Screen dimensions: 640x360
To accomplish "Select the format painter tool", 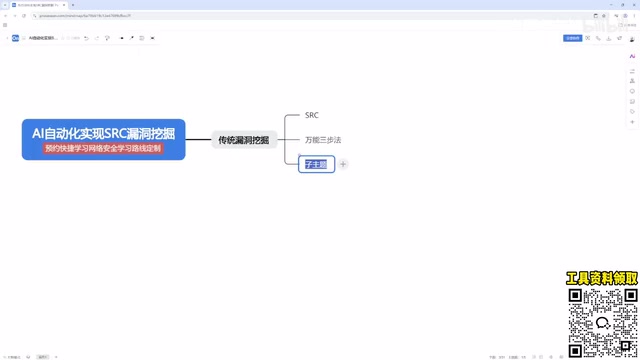I will point(107,38).
